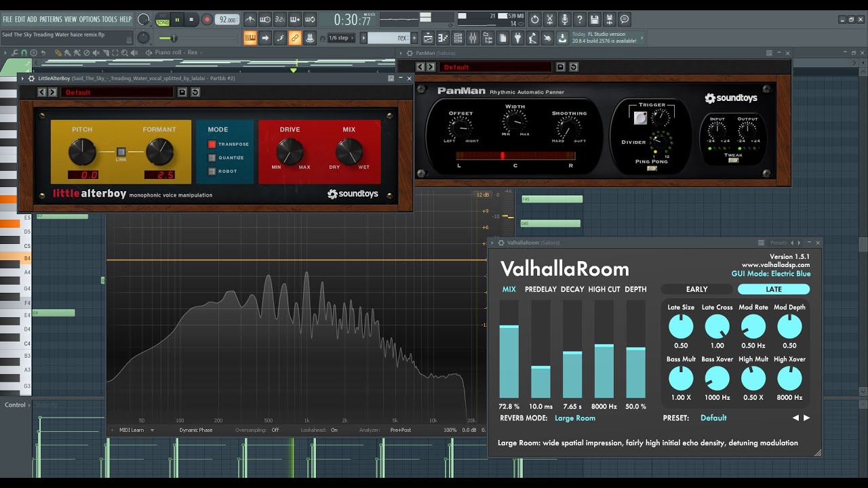
Task: Click the chat bubble icon in toolbar
Action: tap(625, 20)
